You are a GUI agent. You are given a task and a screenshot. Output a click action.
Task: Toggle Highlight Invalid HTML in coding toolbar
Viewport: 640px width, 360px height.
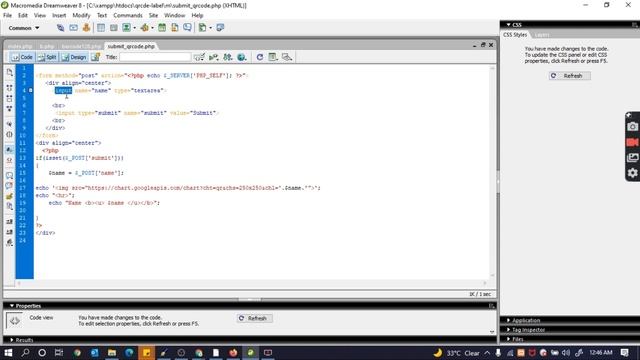pos(9,160)
